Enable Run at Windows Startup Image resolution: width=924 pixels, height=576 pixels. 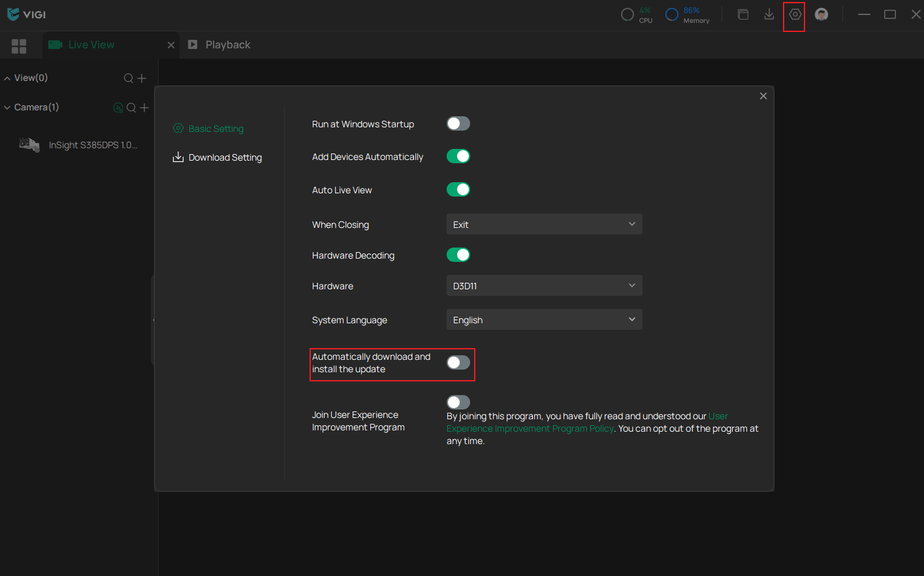click(x=458, y=123)
